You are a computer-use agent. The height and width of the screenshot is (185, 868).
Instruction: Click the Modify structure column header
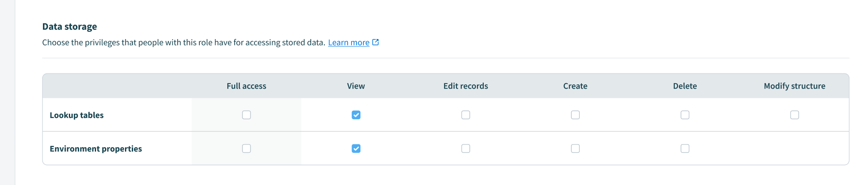pos(794,86)
